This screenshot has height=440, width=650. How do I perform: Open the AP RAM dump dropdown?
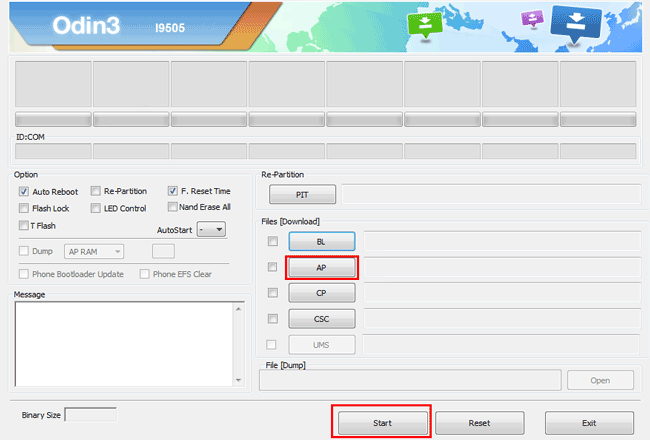tap(94, 252)
